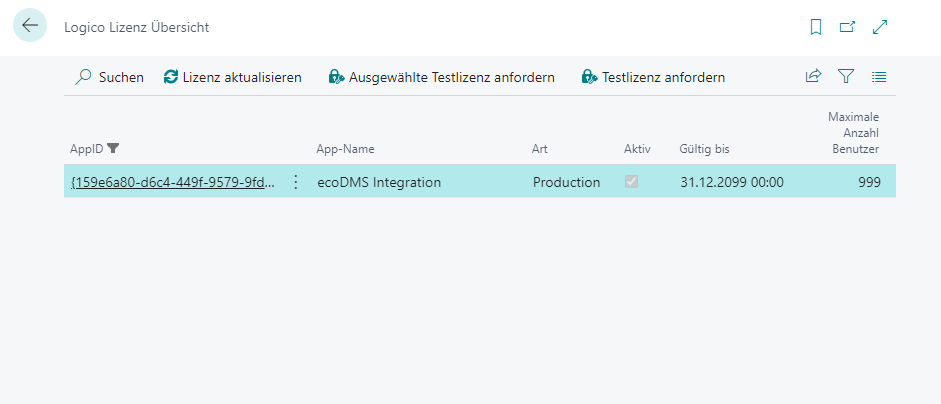Click the Testlizenz anfordern action
The width and height of the screenshot is (941, 404).
(653, 77)
